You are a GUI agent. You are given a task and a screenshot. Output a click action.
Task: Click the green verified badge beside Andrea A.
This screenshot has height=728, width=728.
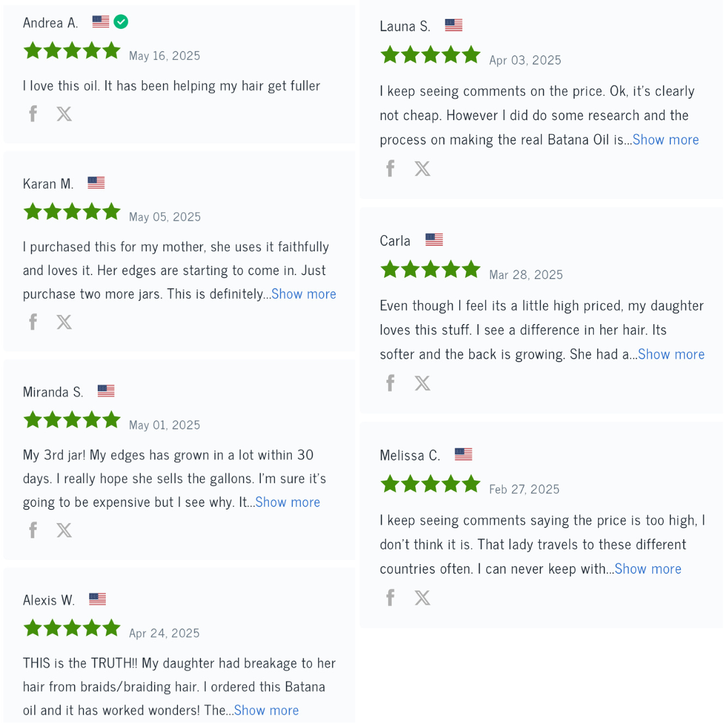pyautogui.click(x=121, y=22)
